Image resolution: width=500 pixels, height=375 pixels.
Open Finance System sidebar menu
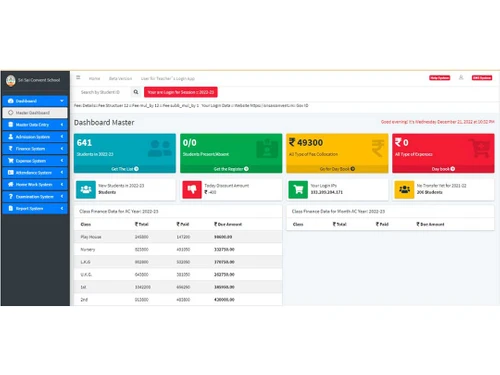[x=35, y=149]
